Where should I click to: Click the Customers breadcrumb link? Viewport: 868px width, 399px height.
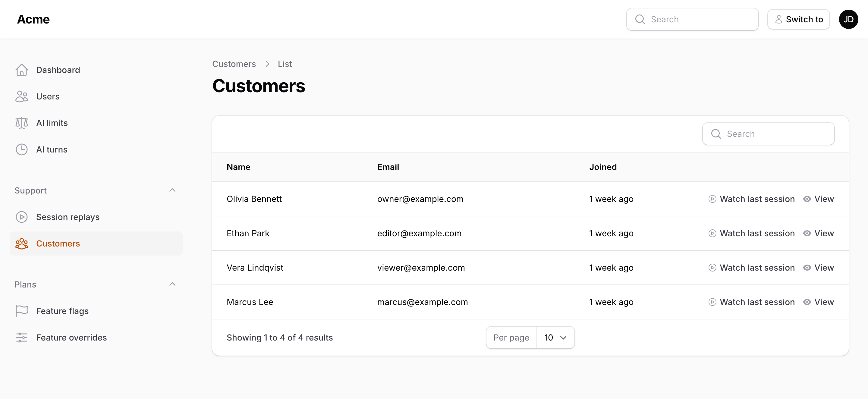click(x=234, y=64)
